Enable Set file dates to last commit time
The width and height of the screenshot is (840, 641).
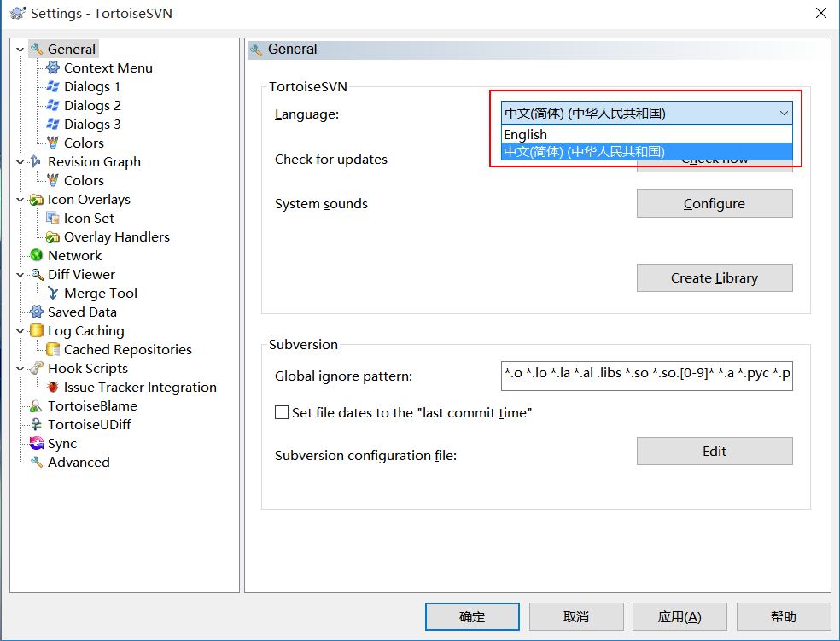[x=281, y=412]
